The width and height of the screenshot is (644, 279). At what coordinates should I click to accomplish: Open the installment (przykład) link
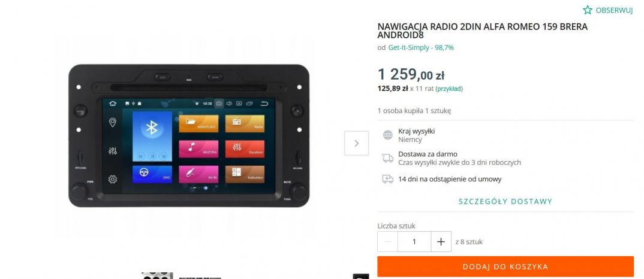point(449,89)
